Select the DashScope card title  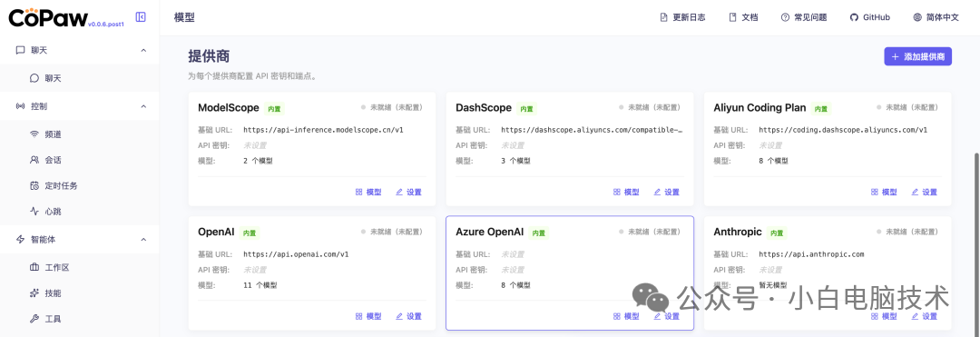(x=484, y=107)
